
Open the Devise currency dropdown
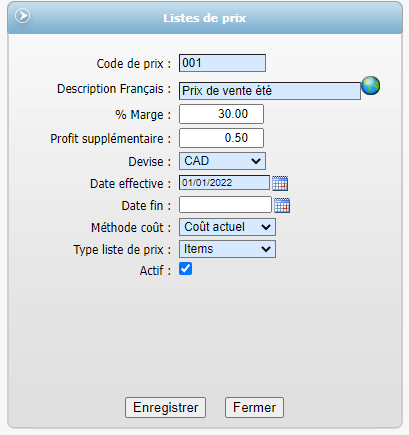222,161
